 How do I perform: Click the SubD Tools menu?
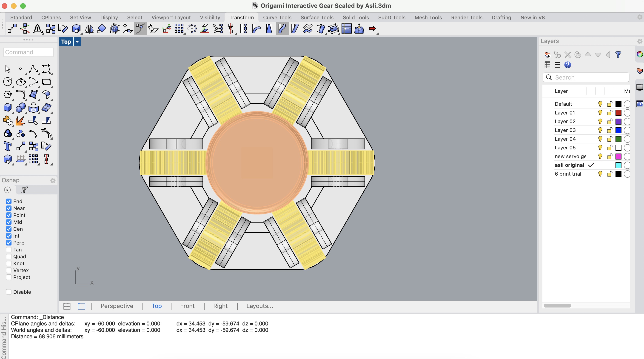point(391,17)
